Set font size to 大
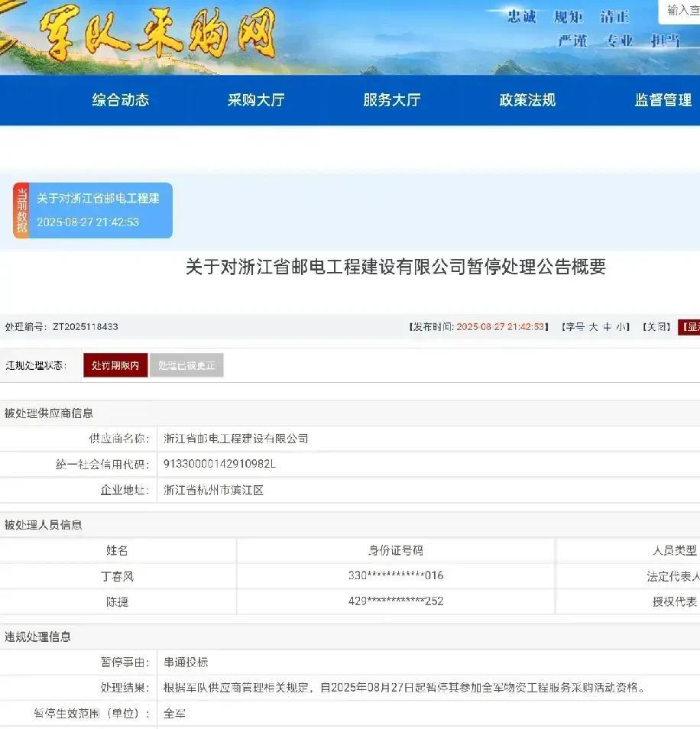Screen dimensions: 700x729 (594, 327)
